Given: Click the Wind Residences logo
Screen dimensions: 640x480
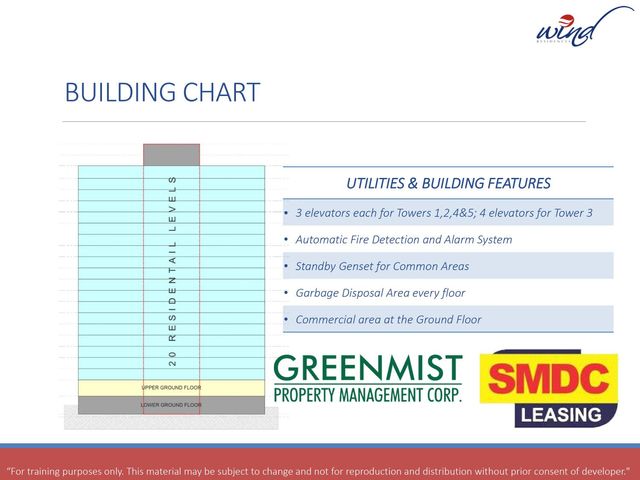Looking at the screenshot, I should click(x=584, y=27).
